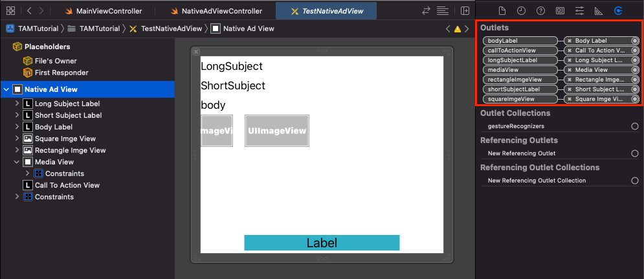
Task: Click TAMTutorial folder in breadcrumb
Action: (x=94, y=28)
